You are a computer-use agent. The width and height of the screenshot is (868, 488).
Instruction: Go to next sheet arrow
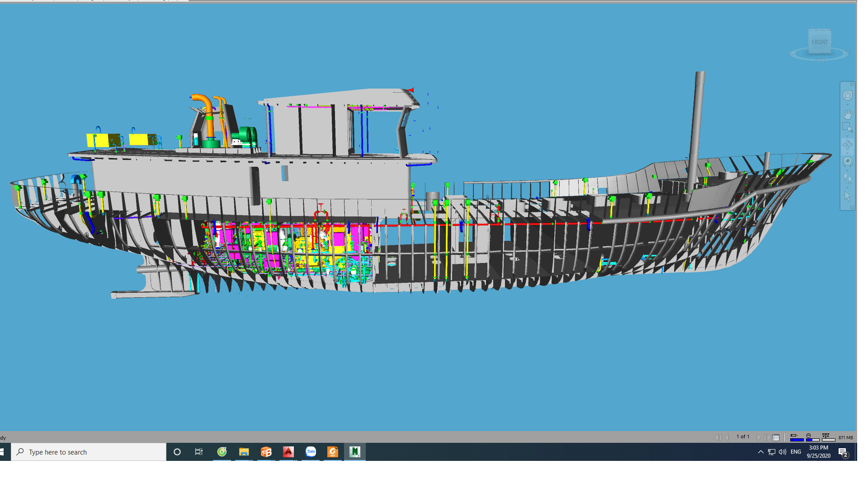click(759, 437)
